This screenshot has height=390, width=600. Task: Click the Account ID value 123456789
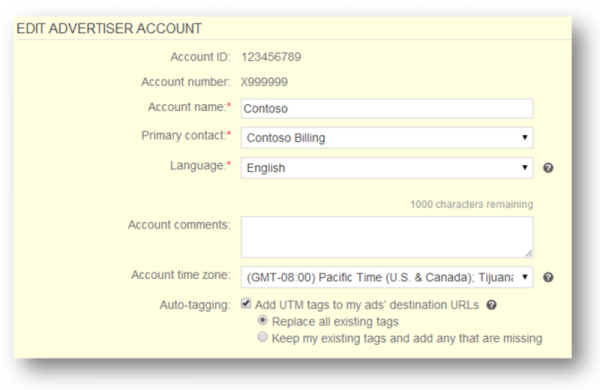pyautogui.click(x=271, y=57)
